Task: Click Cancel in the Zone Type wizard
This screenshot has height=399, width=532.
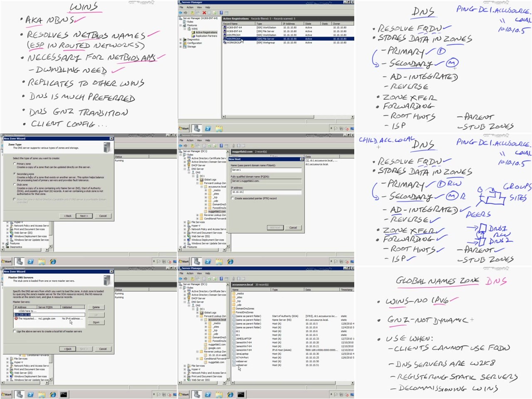Action: tap(103, 216)
